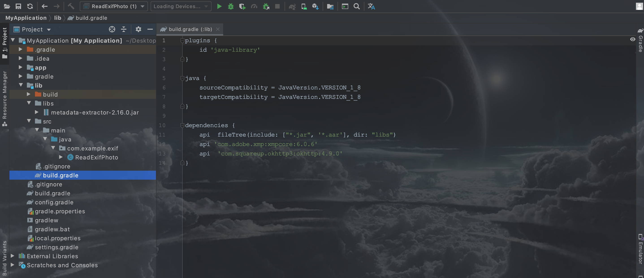Select settings.gradle in the project tree
This screenshot has height=278, width=644.
point(56,247)
